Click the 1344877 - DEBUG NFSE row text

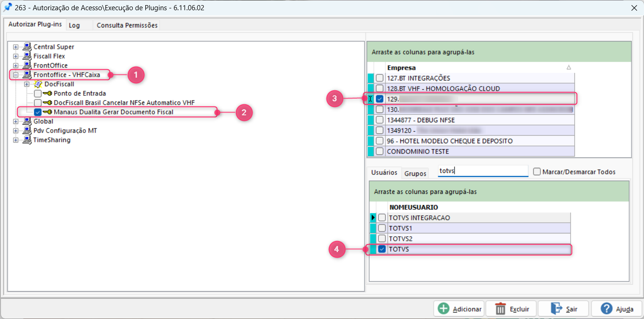(420, 120)
